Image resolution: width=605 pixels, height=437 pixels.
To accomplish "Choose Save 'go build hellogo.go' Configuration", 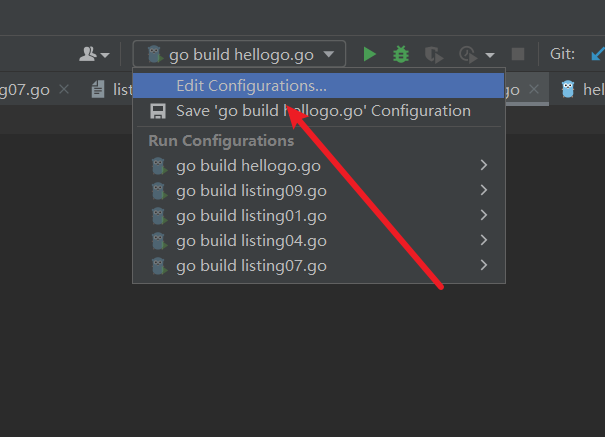I will (323, 111).
